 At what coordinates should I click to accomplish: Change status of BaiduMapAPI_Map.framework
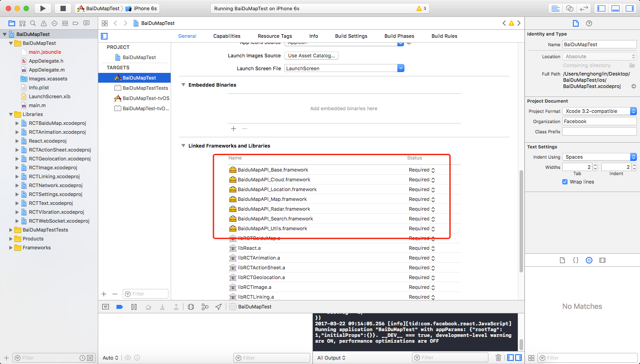coord(422,199)
